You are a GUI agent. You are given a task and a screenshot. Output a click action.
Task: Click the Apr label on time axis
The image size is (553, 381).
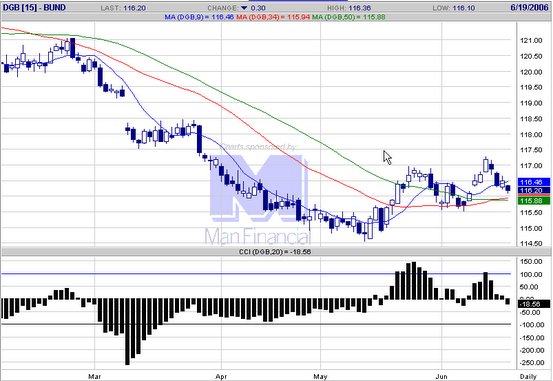click(x=221, y=376)
